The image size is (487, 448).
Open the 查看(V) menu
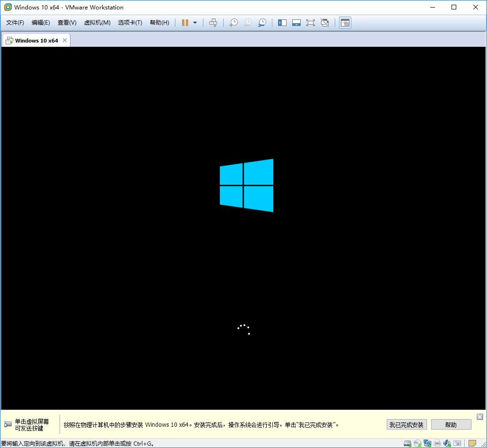pyautogui.click(x=66, y=22)
